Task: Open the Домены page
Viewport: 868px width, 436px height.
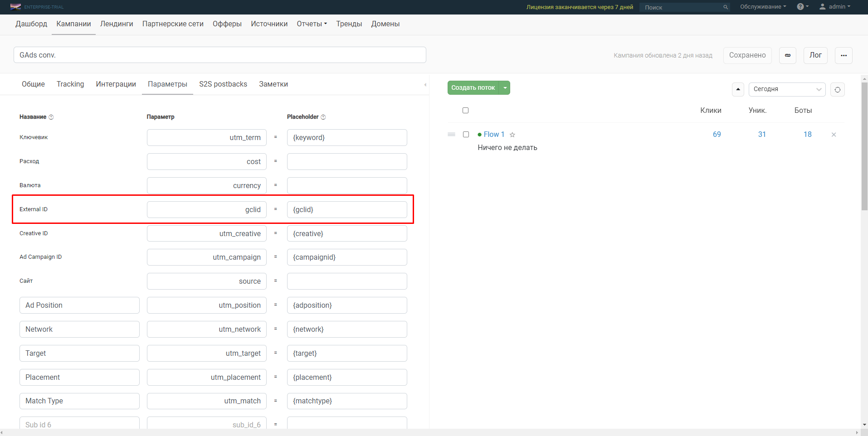Action: [385, 24]
